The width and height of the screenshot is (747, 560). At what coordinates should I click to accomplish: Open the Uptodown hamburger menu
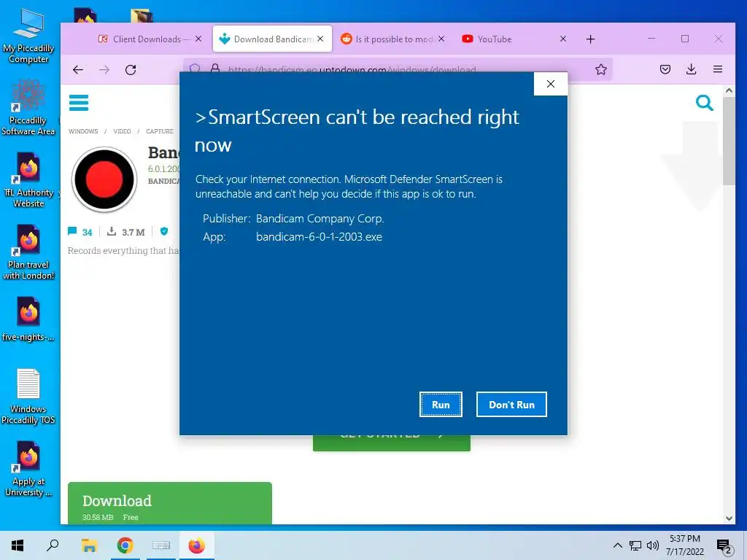pyautogui.click(x=79, y=102)
